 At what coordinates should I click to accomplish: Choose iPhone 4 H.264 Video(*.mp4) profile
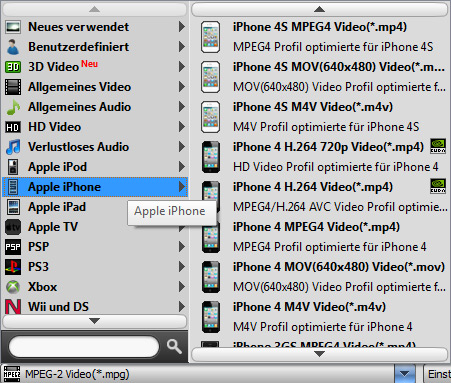pos(320,197)
